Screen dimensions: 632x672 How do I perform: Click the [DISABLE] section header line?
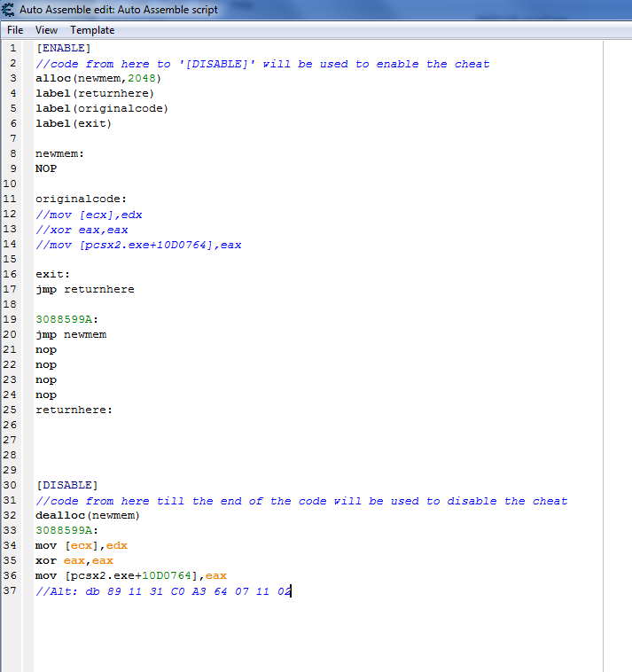[x=66, y=485]
